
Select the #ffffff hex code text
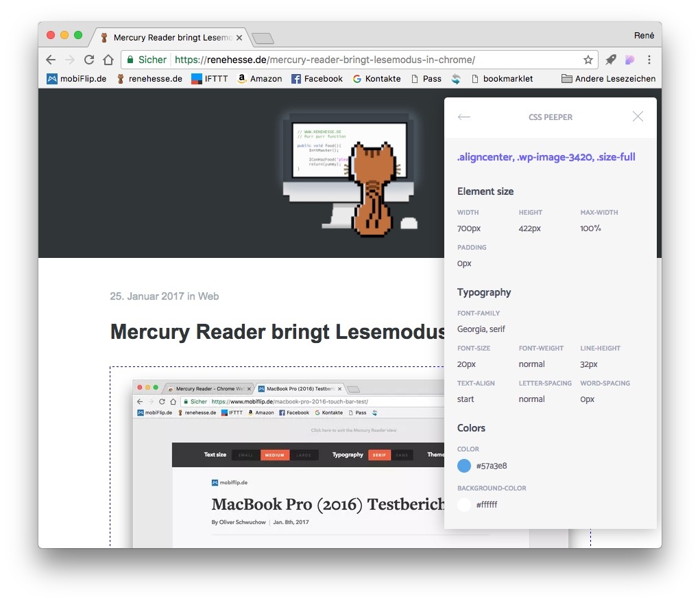click(x=487, y=505)
